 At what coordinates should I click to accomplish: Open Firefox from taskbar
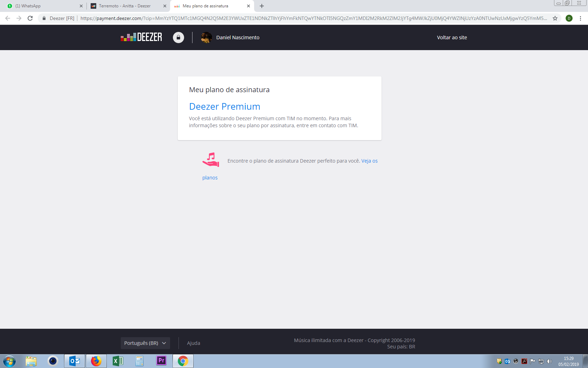click(96, 361)
